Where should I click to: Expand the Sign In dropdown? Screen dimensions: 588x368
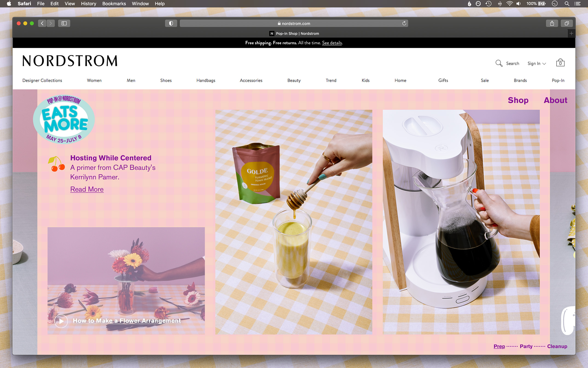pos(537,64)
